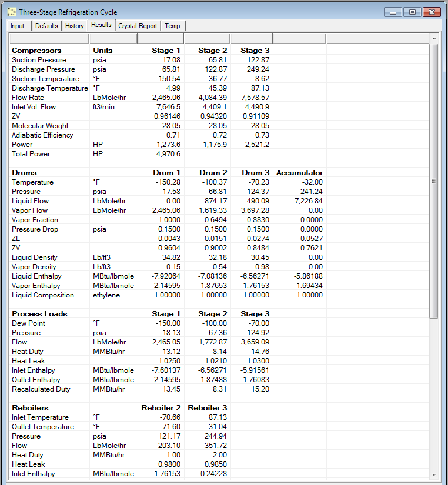The image size is (448, 485).
Task: Select the Reboiler 2 column header
Action: pyautogui.click(x=161, y=408)
